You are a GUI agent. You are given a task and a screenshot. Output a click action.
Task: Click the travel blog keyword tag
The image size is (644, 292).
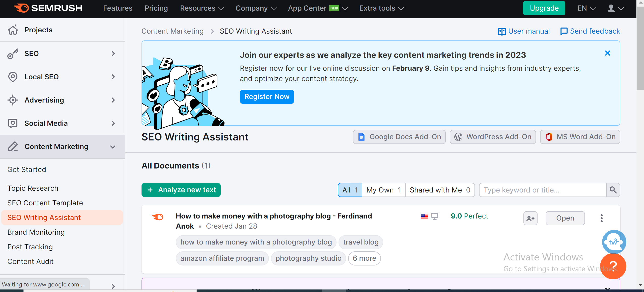361,242
